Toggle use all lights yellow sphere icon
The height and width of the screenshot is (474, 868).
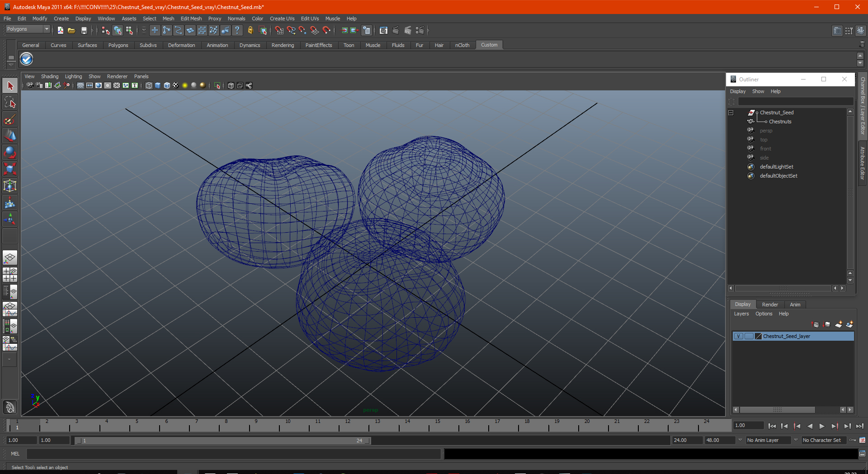tap(185, 85)
